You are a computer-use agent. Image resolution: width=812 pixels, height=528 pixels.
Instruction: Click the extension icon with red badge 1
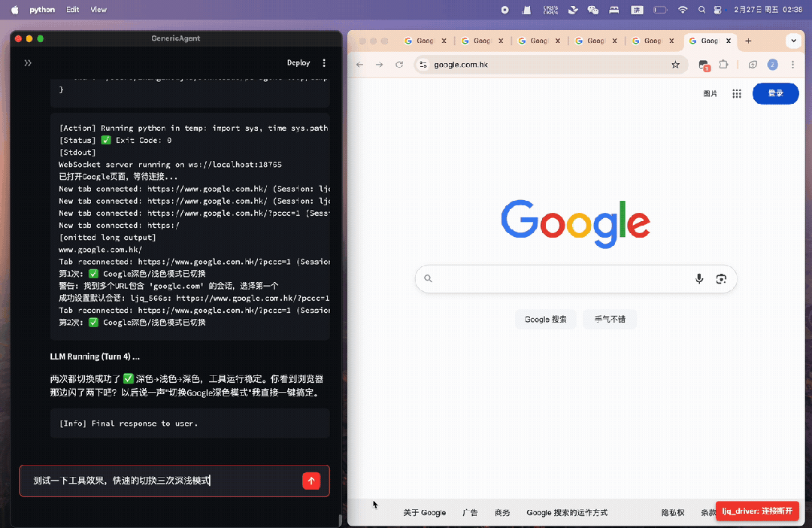704,65
